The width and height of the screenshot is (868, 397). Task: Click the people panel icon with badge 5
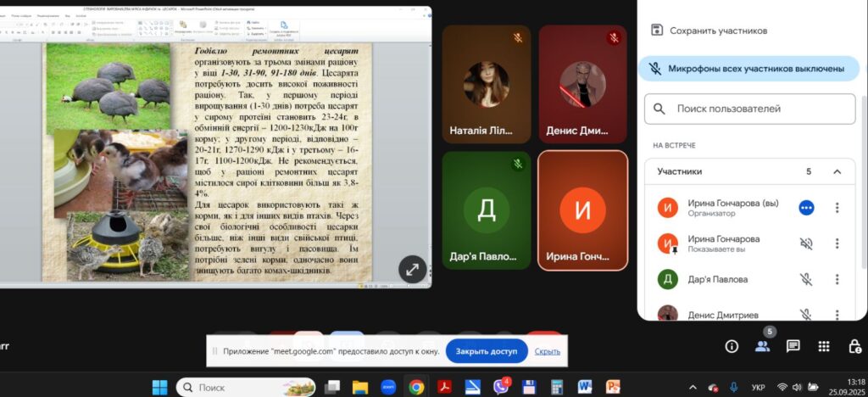763,346
